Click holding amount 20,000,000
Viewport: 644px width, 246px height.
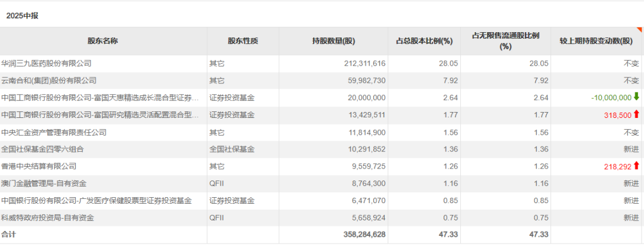[366, 98]
